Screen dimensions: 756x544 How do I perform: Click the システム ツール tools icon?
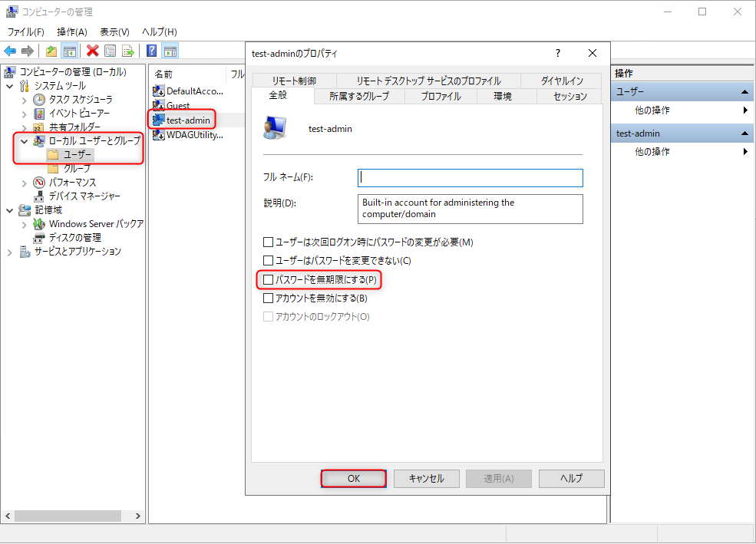pos(25,86)
